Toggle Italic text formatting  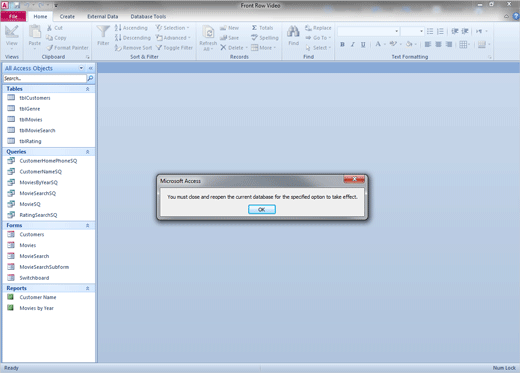353,44
